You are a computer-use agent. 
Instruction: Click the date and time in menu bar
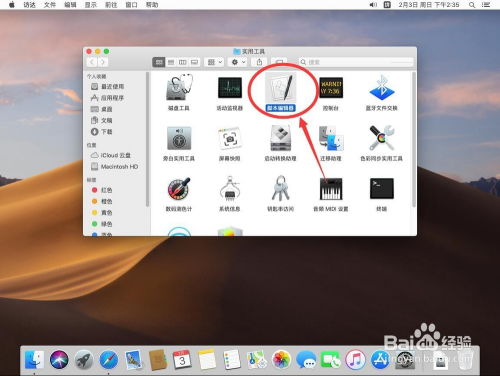pyautogui.click(x=429, y=5)
